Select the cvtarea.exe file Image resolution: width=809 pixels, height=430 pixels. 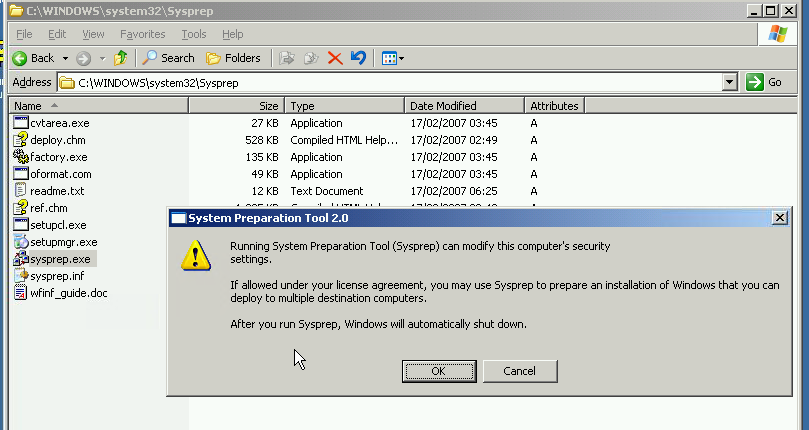click(59, 123)
